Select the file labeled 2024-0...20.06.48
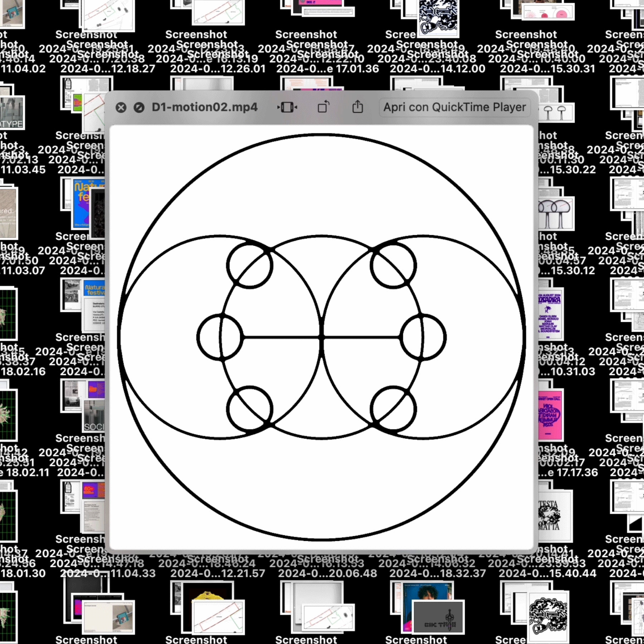 pos(327,573)
